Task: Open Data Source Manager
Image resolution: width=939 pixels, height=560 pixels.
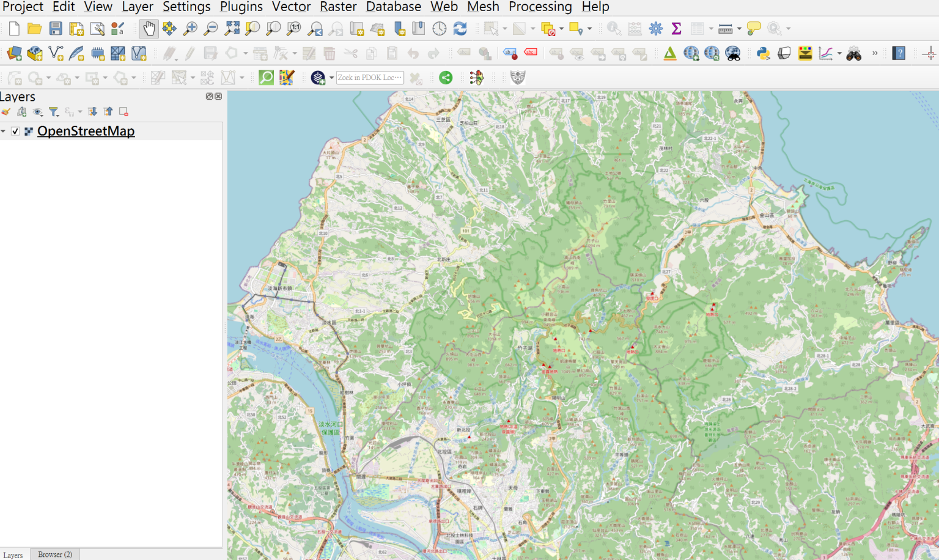Action: (14, 54)
